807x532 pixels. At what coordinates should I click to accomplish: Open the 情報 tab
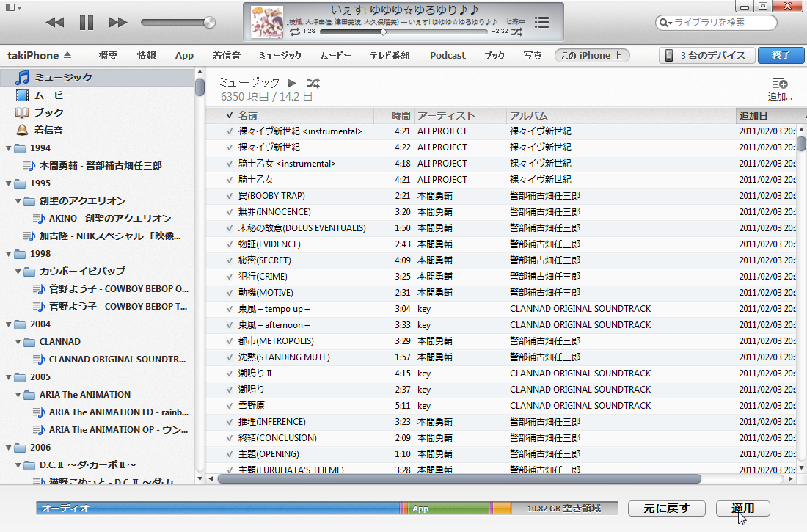tap(146, 56)
